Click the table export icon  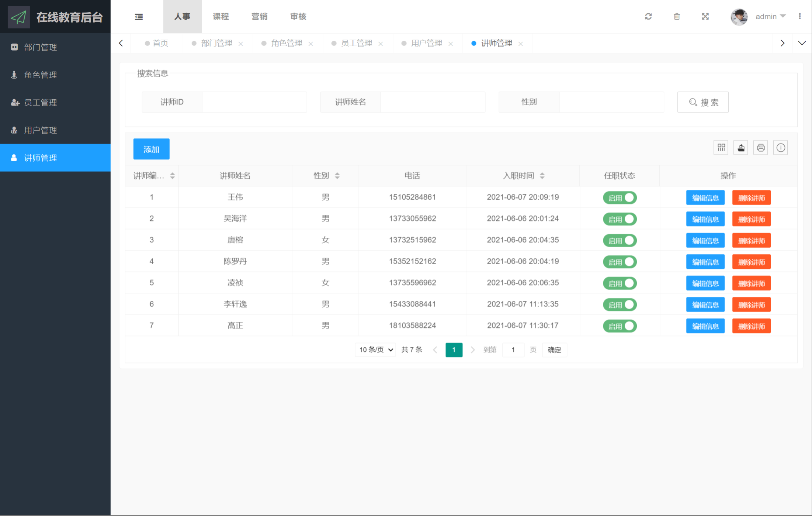(741, 148)
